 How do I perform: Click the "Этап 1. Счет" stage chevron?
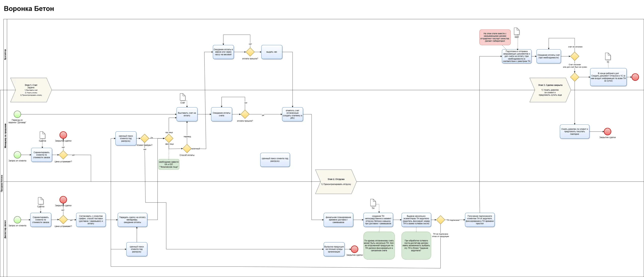31,90
